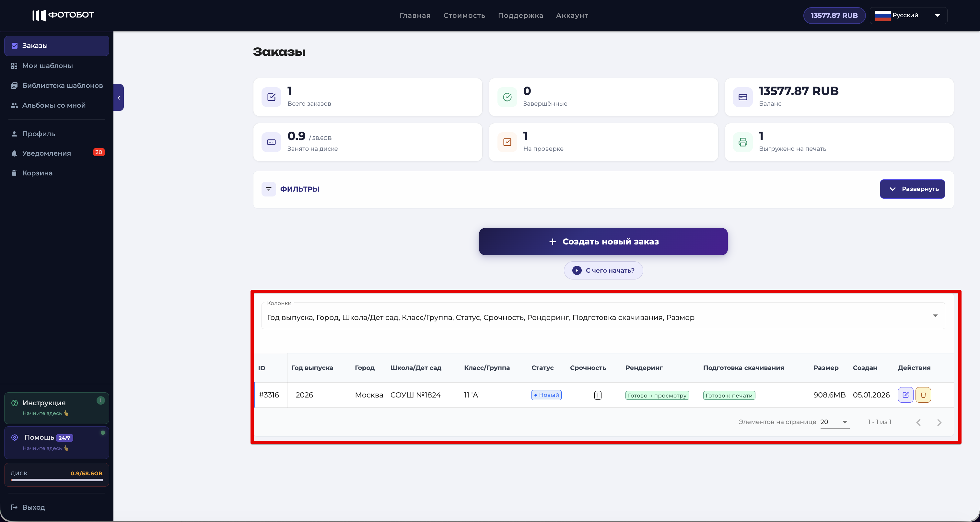
Task: Open Профиль in the sidebar
Action: pyautogui.click(x=57, y=134)
